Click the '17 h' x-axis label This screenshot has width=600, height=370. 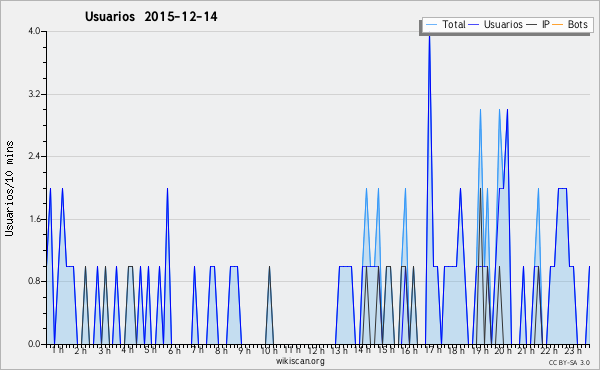click(433, 350)
